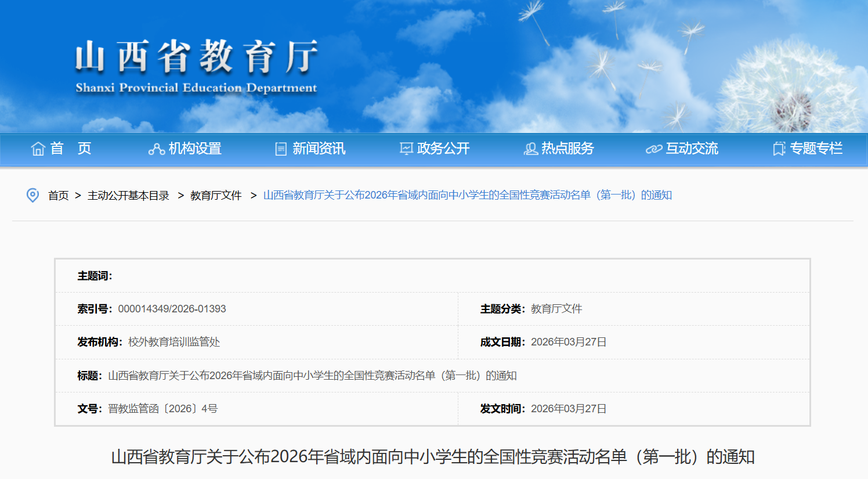
Task: Click the 山西省教育厅 site logo
Action: 196,66
